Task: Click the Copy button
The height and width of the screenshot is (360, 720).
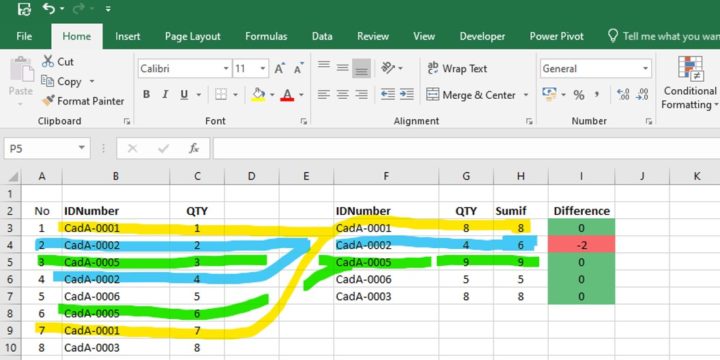Action: 62,81
